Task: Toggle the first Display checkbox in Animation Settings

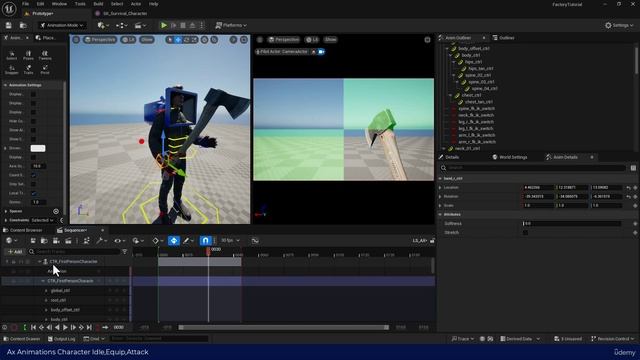Action: click(33, 94)
